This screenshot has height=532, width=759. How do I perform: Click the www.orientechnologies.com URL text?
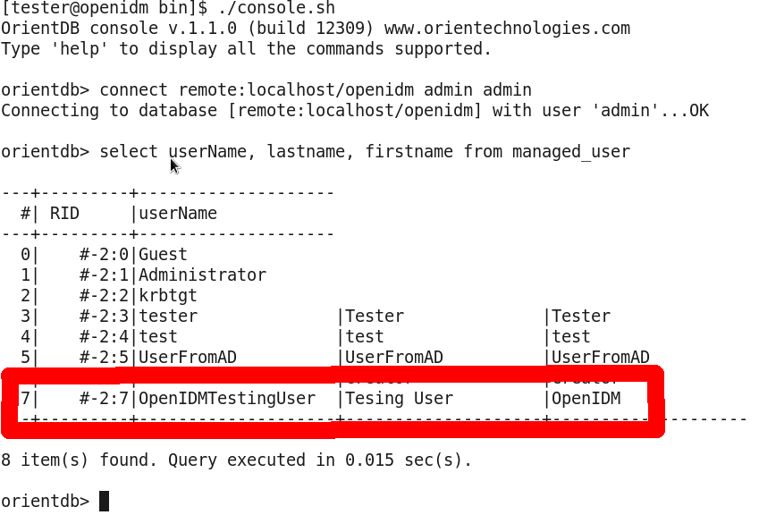(x=507, y=28)
